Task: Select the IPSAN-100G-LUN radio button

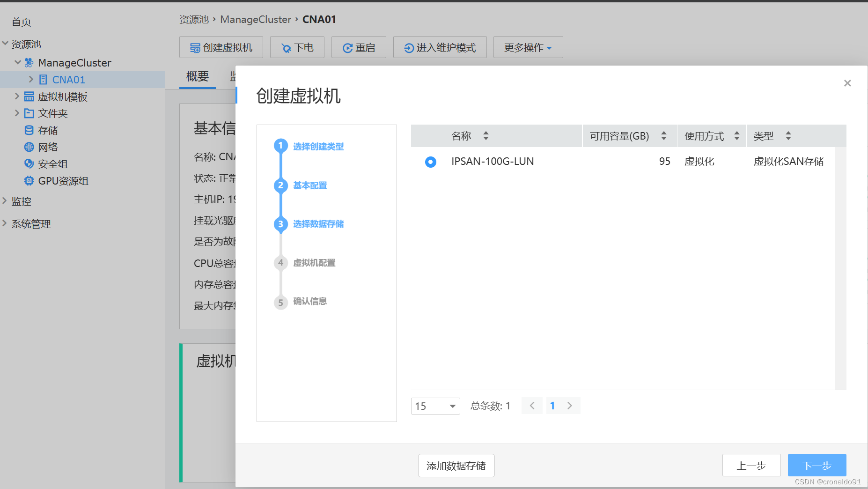Action: tap(431, 162)
